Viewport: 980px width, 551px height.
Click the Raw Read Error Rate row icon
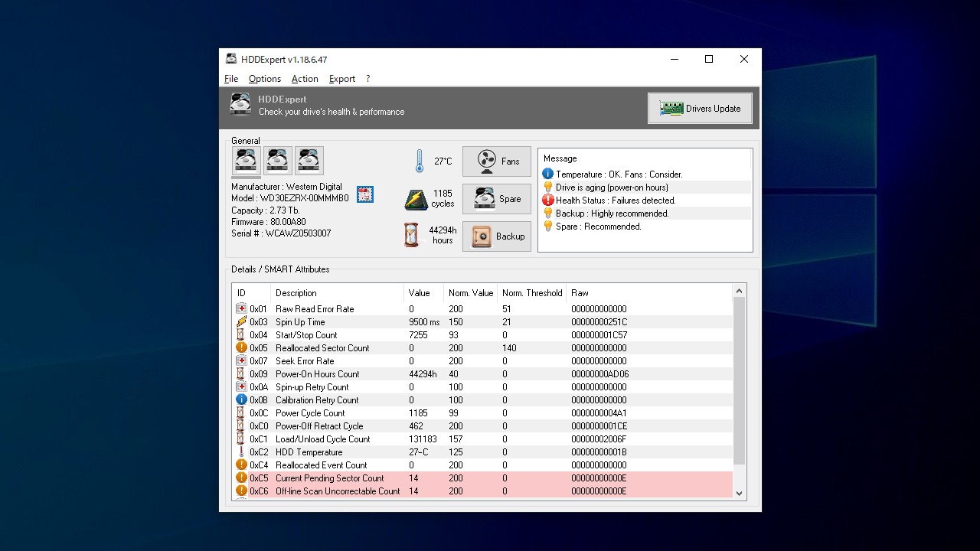pyautogui.click(x=241, y=308)
